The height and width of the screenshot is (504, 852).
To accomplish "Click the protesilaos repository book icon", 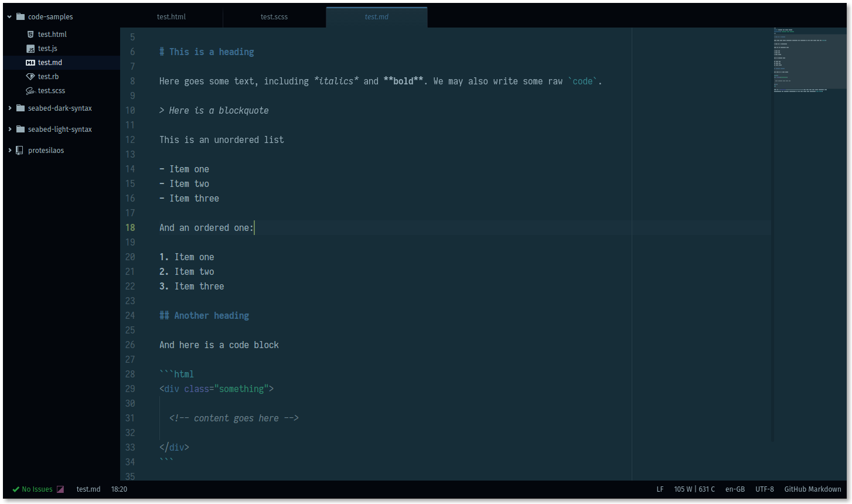I will click(19, 150).
